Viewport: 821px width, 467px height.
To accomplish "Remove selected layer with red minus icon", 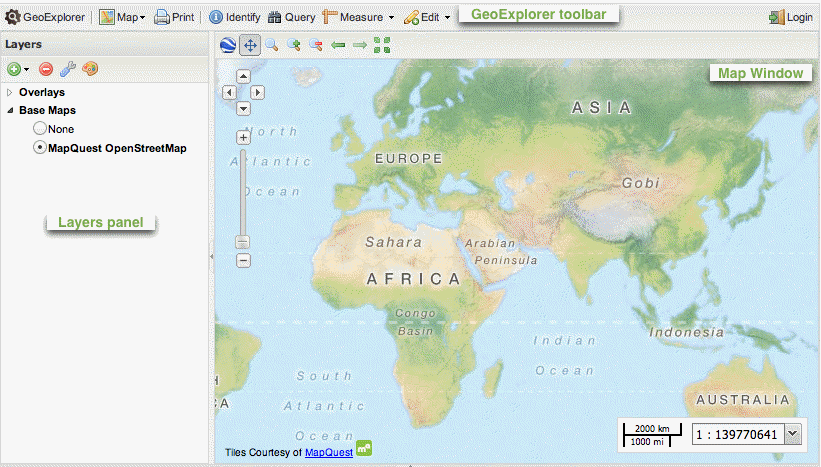I will 46,69.
